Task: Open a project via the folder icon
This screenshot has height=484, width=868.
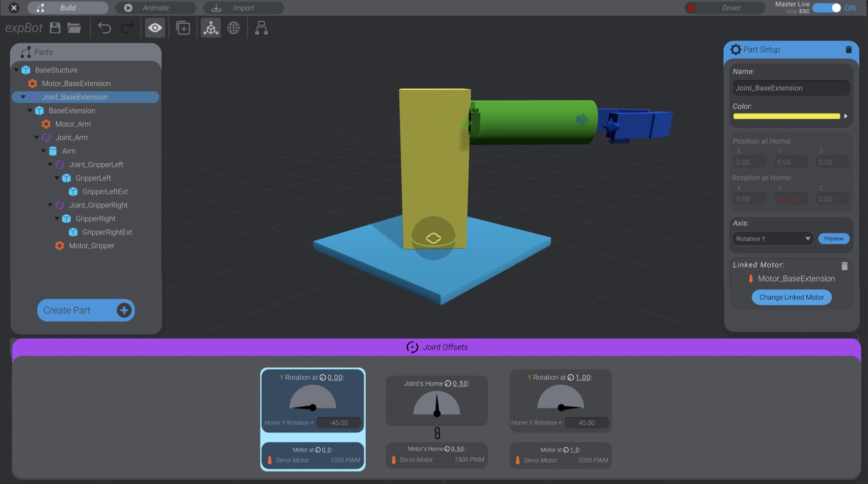Action: tap(74, 28)
